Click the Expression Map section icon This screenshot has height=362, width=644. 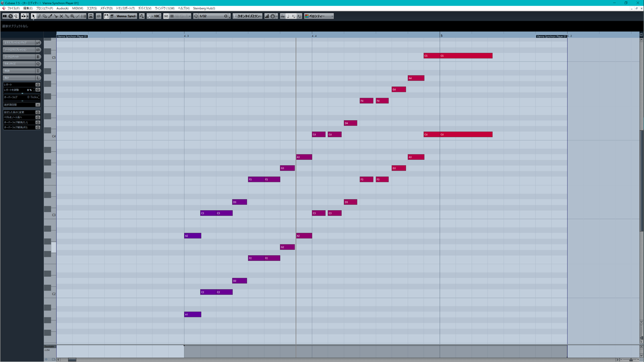(x=38, y=42)
